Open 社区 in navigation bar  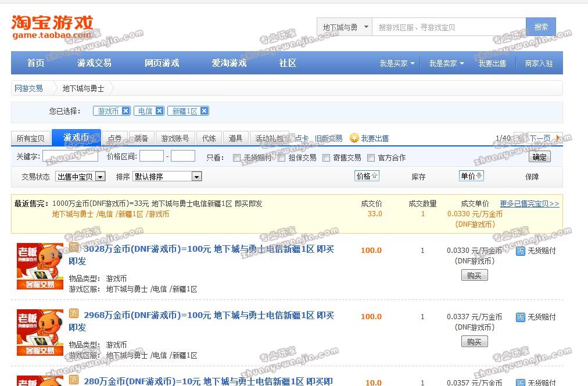coord(288,63)
